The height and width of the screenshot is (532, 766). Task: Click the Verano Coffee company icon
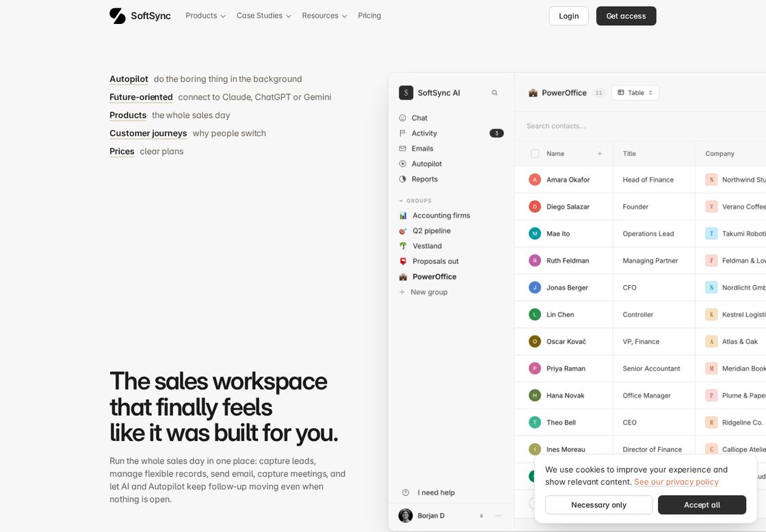click(711, 207)
